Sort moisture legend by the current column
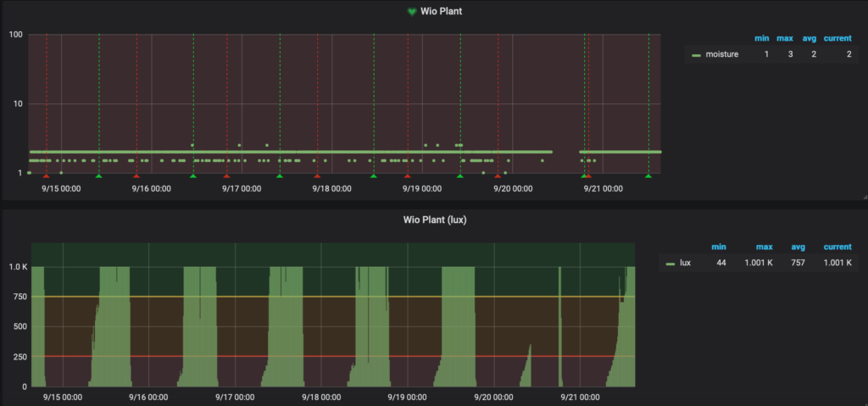This screenshot has width=868, height=406. coord(837,38)
